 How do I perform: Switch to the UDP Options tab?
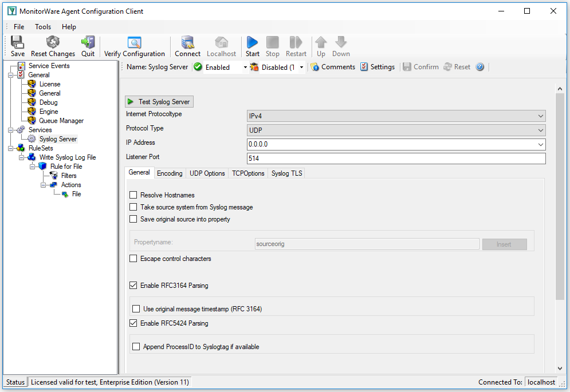(207, 173)
